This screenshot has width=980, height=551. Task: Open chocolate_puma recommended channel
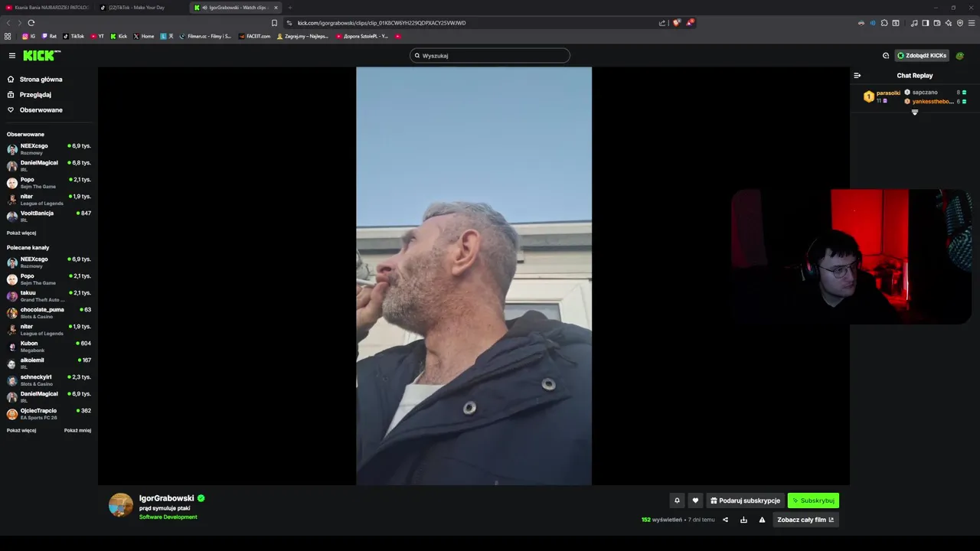(x=49, y=312)
